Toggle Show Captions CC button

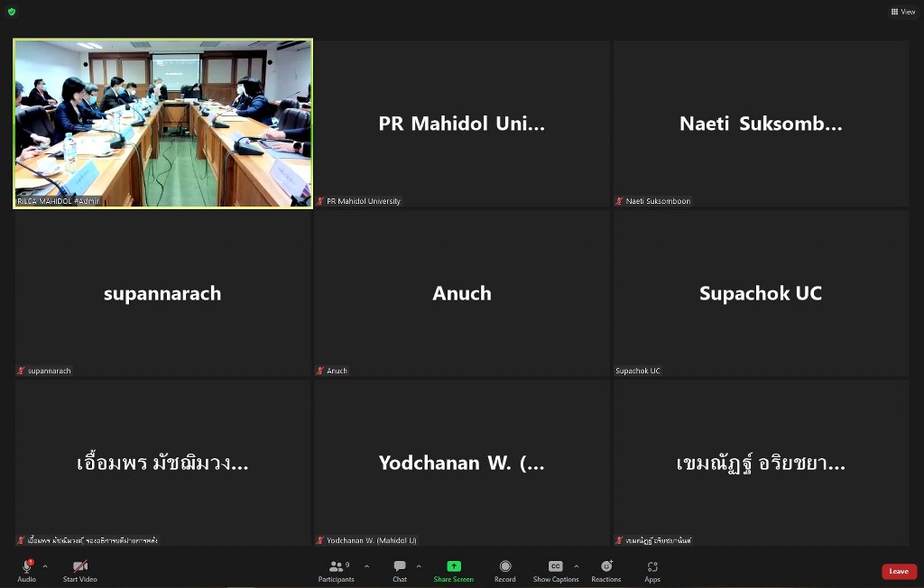pos(555,567)
